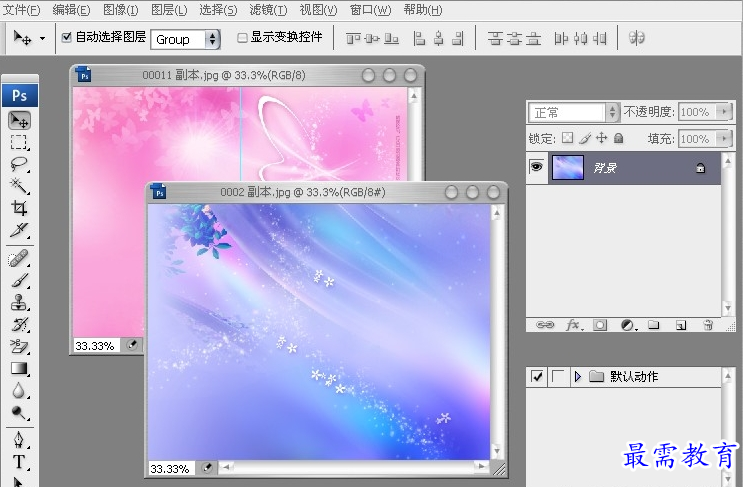
Task: Select the History Brush tool
Action: tap(19, 325)
